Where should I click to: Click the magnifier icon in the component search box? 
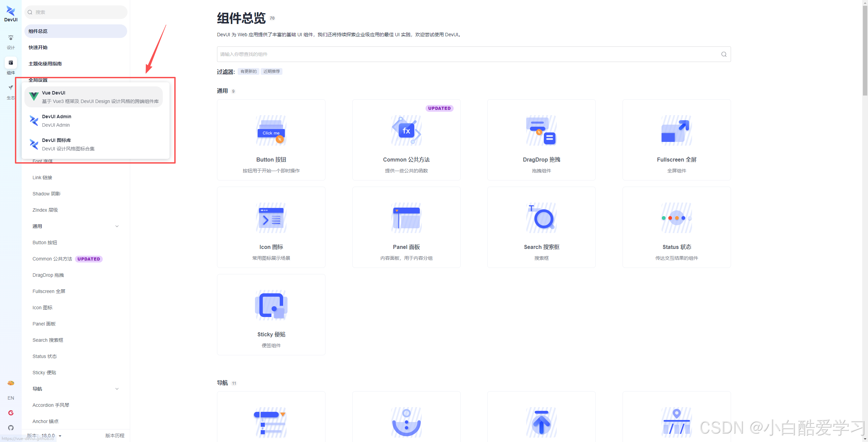pyautogui.click(x=724, y=54)
